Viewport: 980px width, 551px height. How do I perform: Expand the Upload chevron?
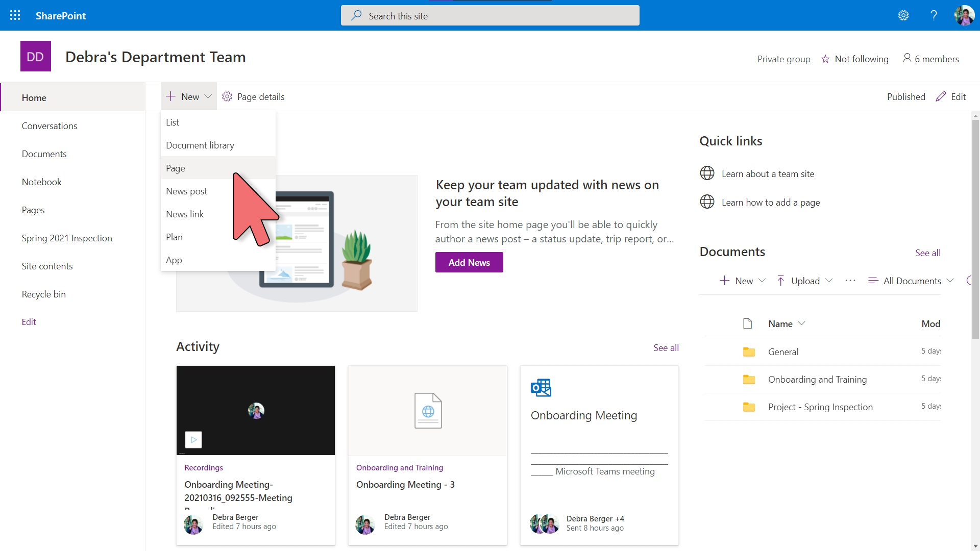(x=829, y=281)
